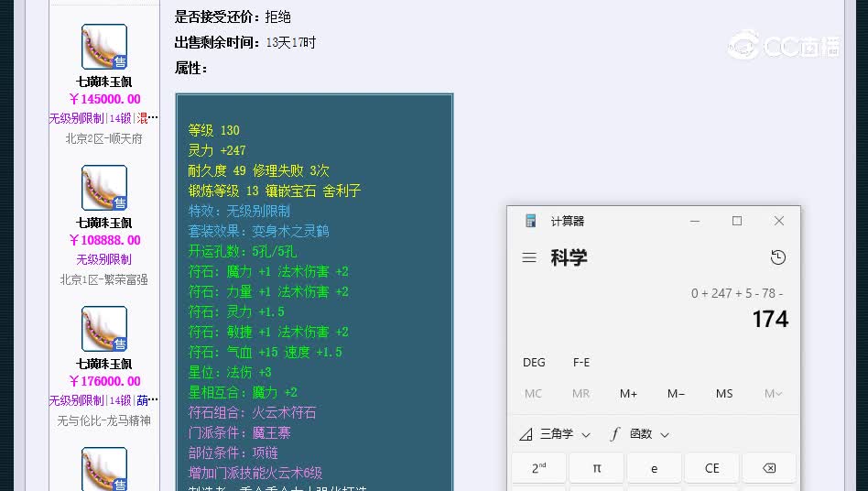Viewport: 868px width, 491px height.
Task: Click the 灵力 +247 attribute line
Action: [216, 150]
